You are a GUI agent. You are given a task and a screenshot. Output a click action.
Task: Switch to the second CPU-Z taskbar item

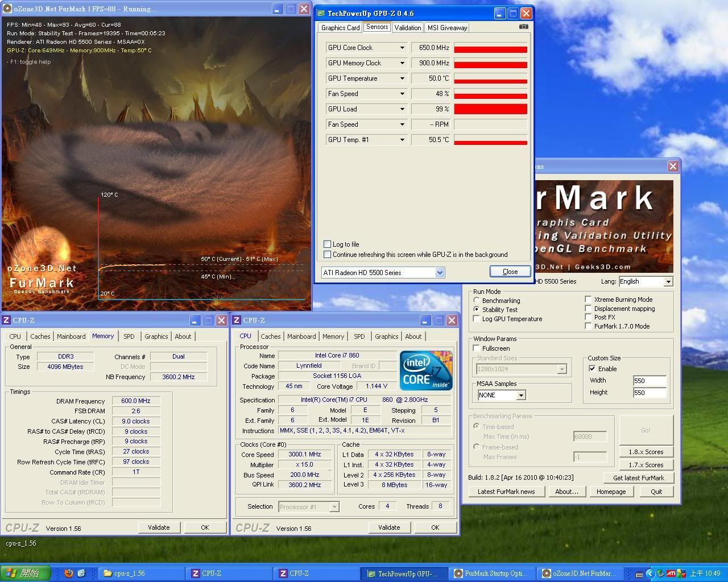[317, 573]
